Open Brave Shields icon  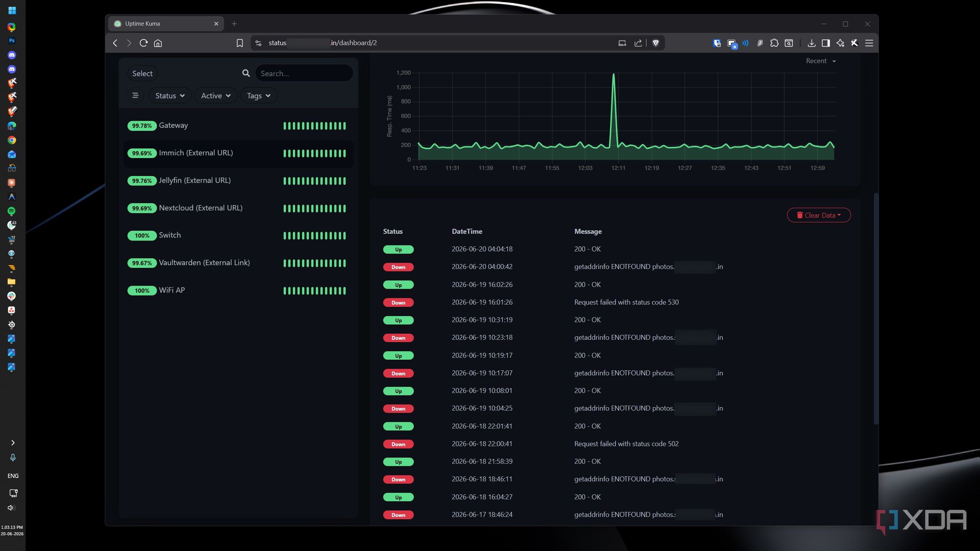(656, 43)
